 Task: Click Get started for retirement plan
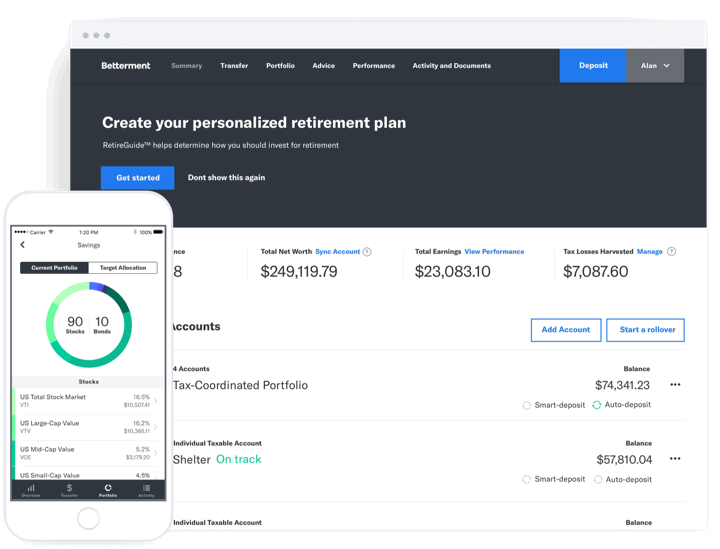click(x=138, y=178)
